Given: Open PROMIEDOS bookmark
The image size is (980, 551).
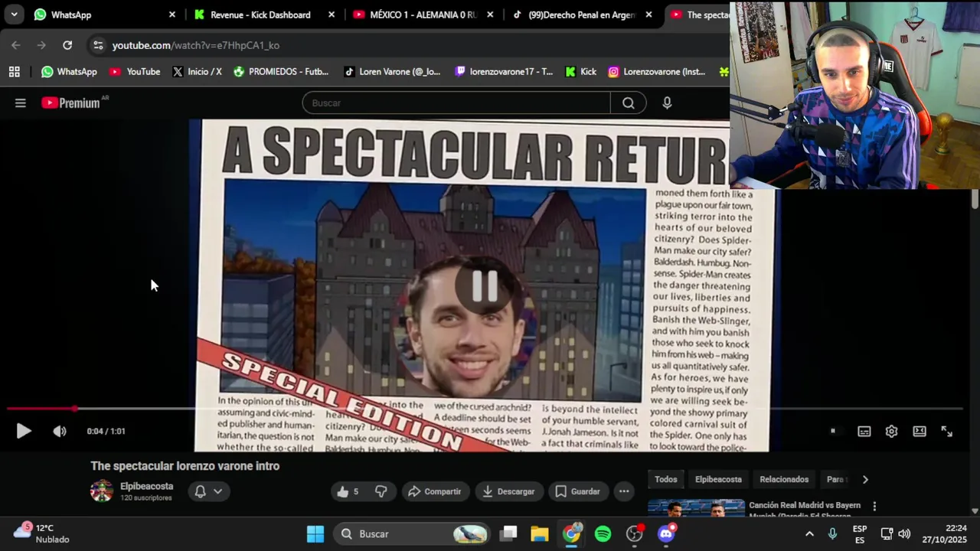Looking at the screenshot, I should click(x=281, y=72).
